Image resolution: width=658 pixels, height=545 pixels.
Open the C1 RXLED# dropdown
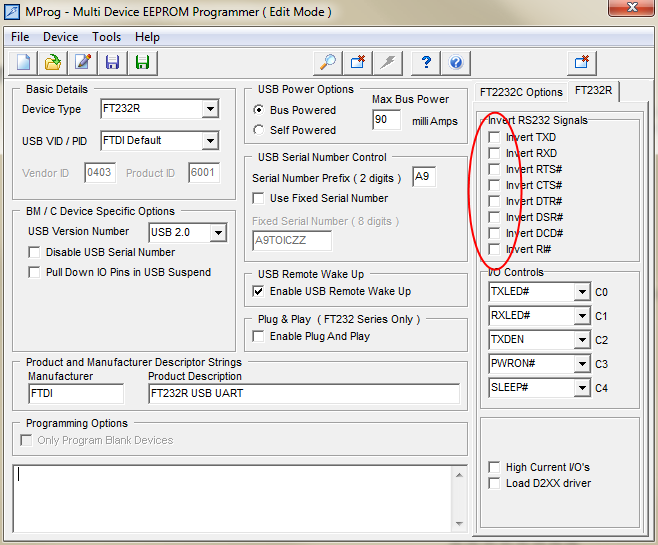click(x=582, y=316)
